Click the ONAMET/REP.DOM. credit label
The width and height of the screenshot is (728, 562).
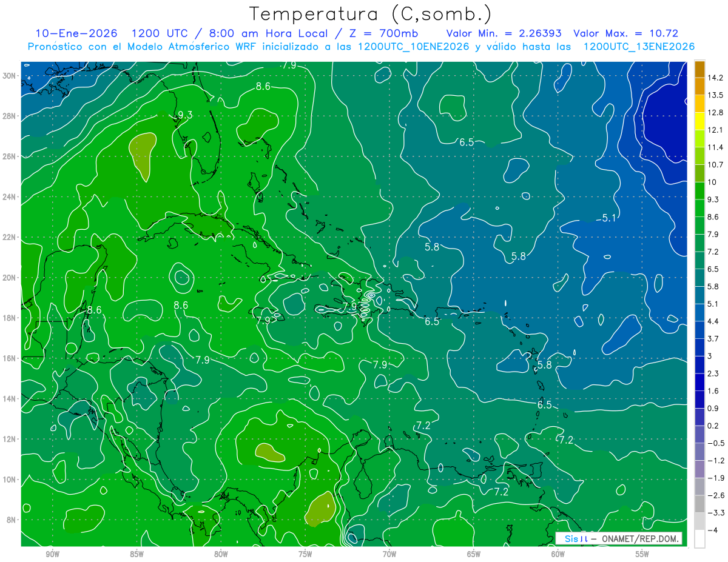619,538
